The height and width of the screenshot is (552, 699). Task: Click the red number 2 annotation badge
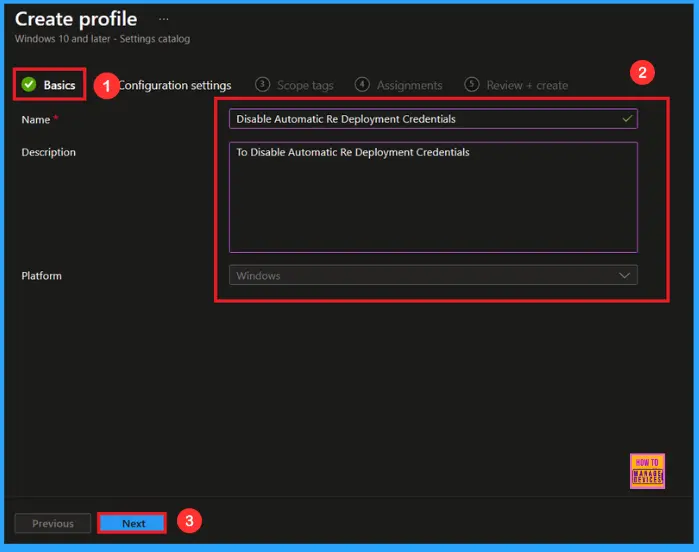(645, 72)
